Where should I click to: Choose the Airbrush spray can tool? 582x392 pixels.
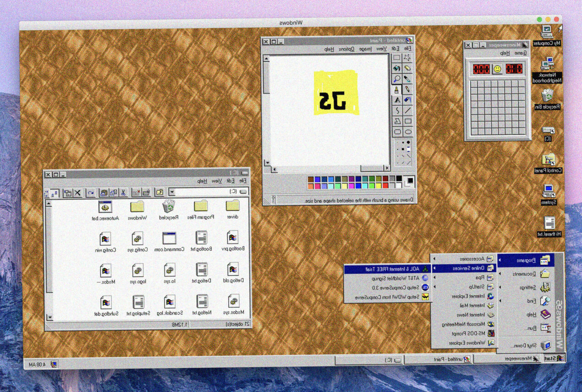point(407,100)
